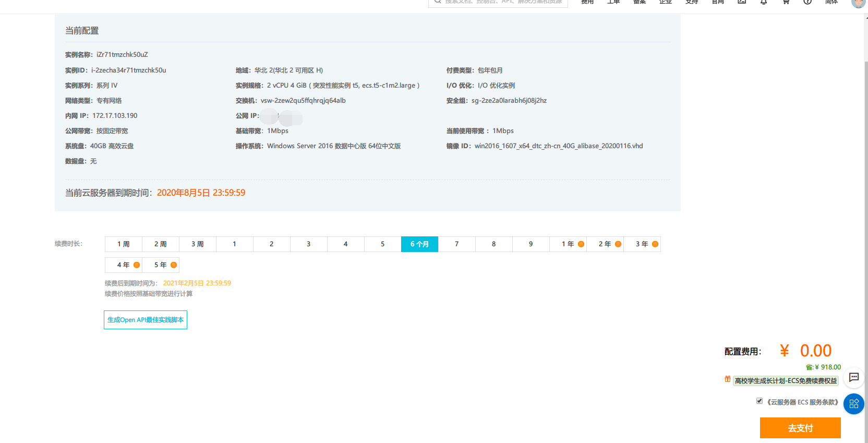
Task: Open the 费用 menu in top bar
Action: coord(587,2)
